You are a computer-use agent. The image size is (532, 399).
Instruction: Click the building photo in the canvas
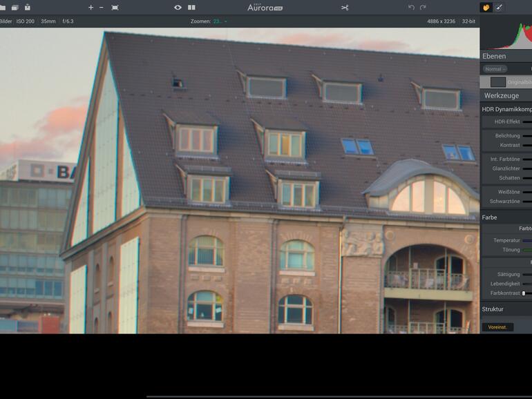240,181
